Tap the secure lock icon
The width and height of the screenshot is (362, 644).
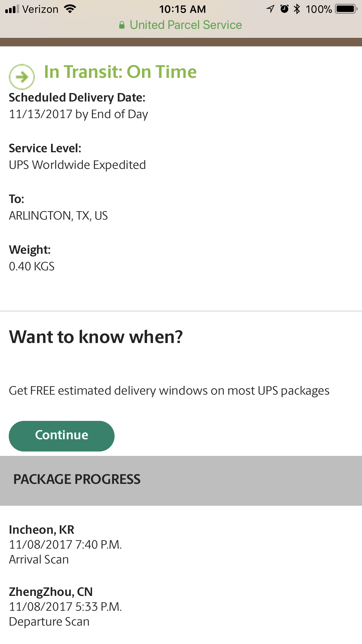122,25
